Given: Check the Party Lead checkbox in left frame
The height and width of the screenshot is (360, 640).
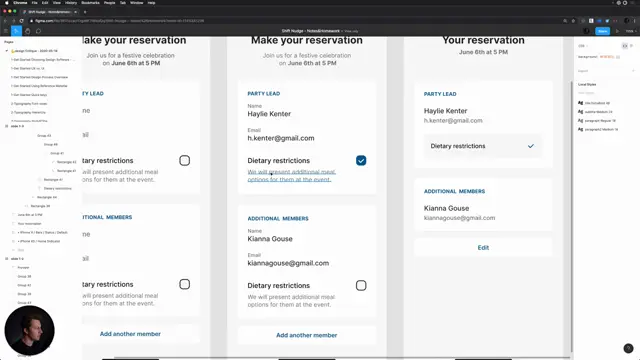Looking at the screenshot, I should [x=184, y=160].
